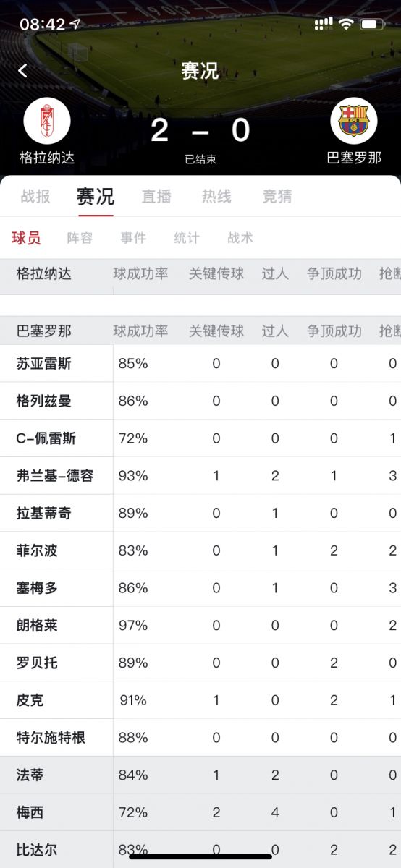Viewport: 401px width, 868px height.
Task: Tap the home indicator bar at the bottom
Action: (x=200, y=857)
